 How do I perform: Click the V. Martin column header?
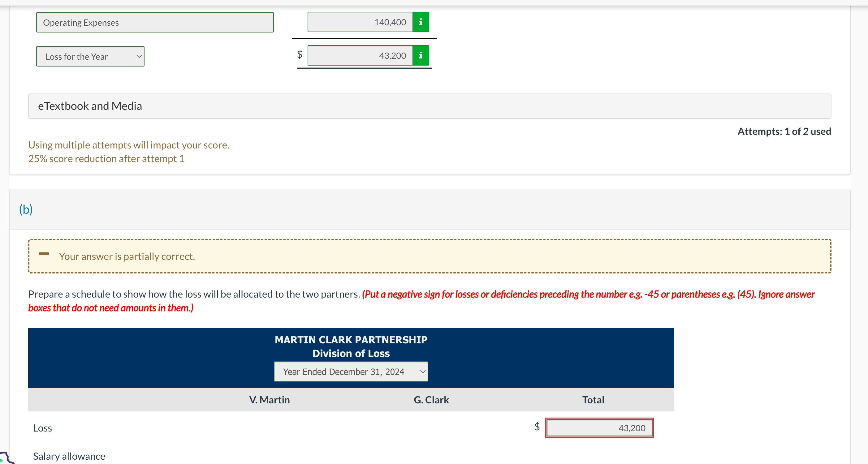269,400
